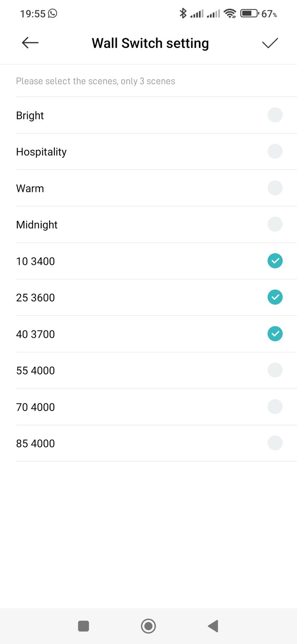Tap the Wi-Fi status icon
Screen dimensions: 297x644
[x=230, y=14]
